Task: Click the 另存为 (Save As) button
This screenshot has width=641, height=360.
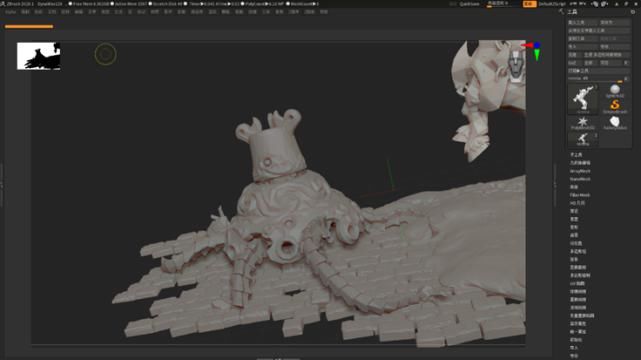Action: click(614, 22)
